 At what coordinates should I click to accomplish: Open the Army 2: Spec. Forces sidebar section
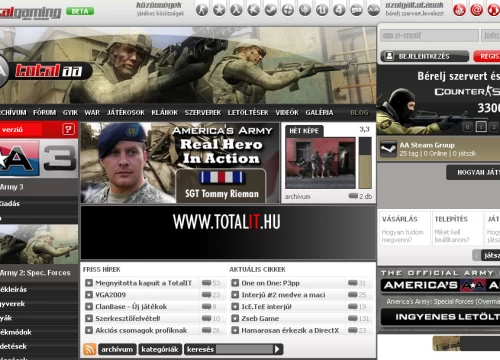35,273
